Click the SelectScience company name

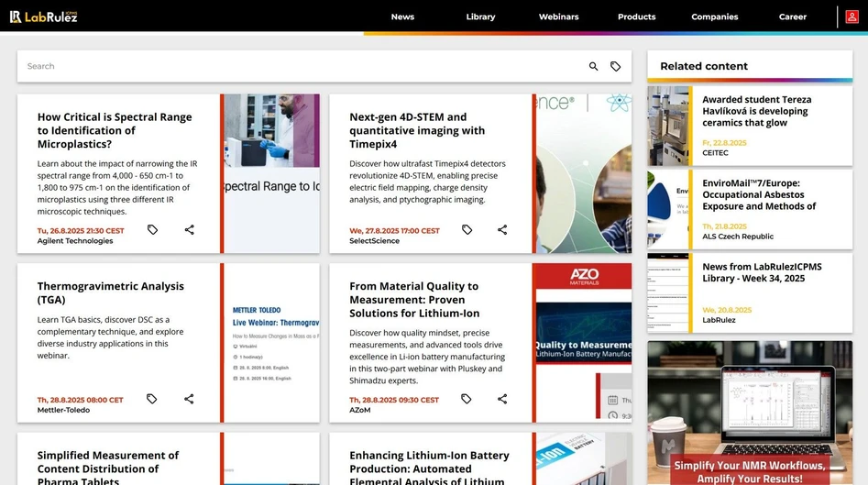point(374,241)
